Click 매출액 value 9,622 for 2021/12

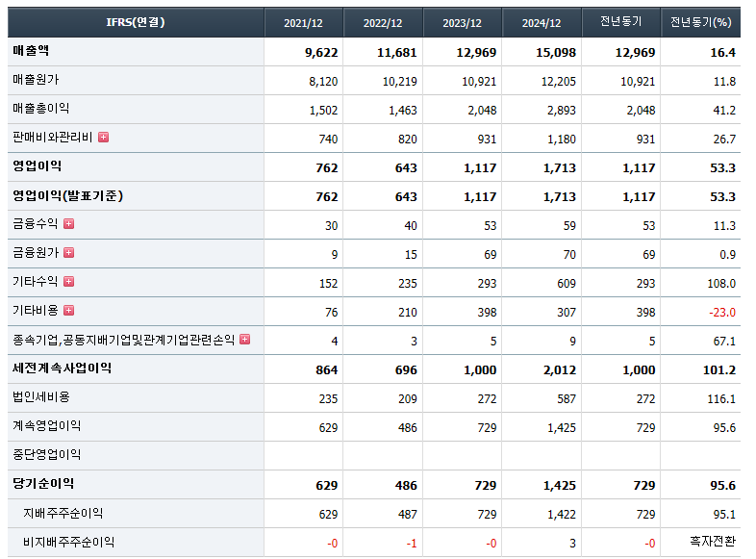tap(321, 53)
